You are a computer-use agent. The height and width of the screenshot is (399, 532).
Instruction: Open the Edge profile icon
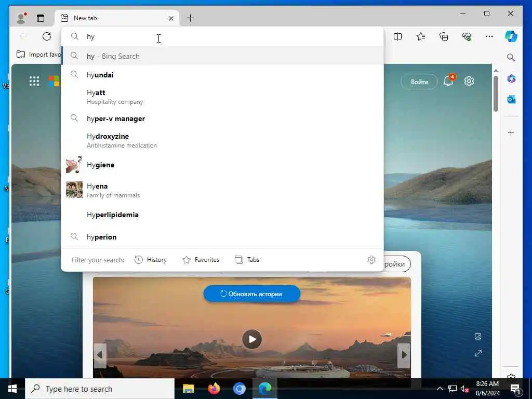pyautogui.click(x=21, y=18)
